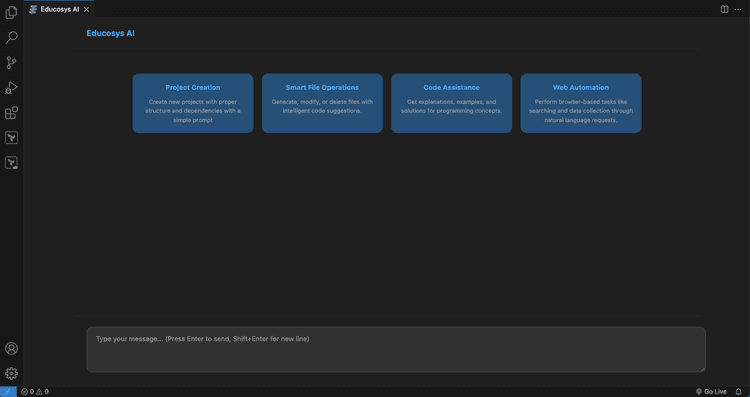The width and height of the screenshot is (750, 397).
Task: Open the editor More Actions menu
Action: pos(738,9)
